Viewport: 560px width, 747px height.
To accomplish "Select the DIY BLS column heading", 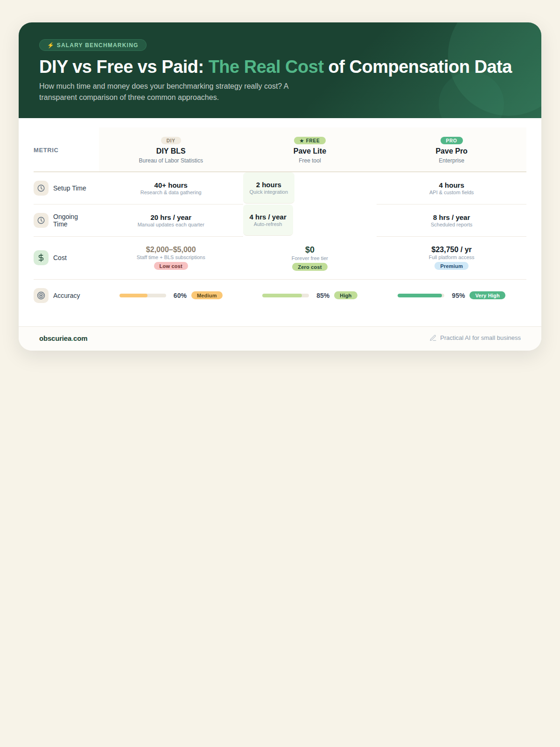I will click(171, 151).
